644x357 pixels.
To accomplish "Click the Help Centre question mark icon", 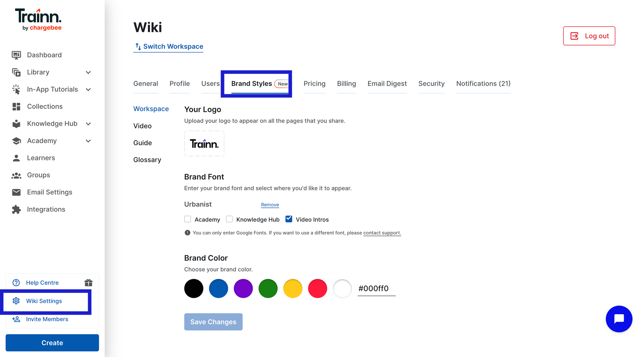I will click(16, 283).
